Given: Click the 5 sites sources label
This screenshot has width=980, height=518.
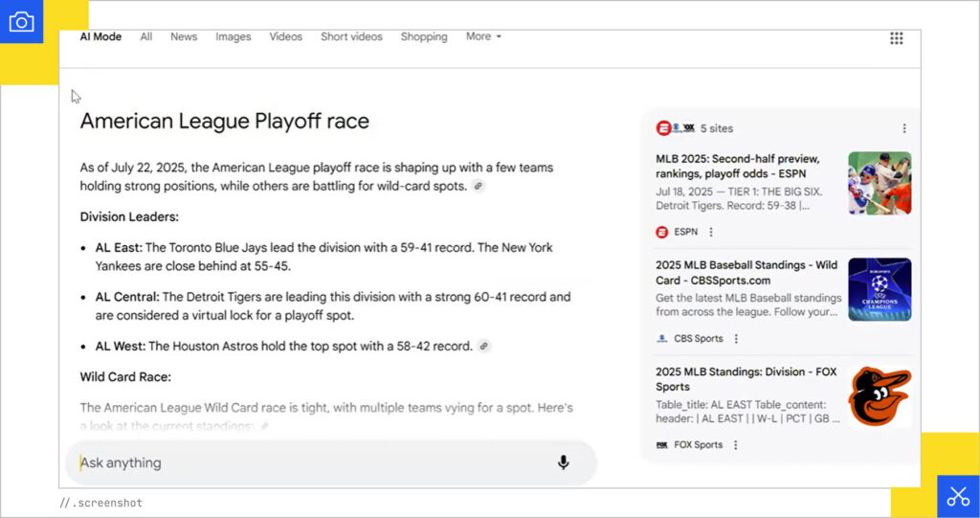Looking at the screenshot, I should click(716, 128).
